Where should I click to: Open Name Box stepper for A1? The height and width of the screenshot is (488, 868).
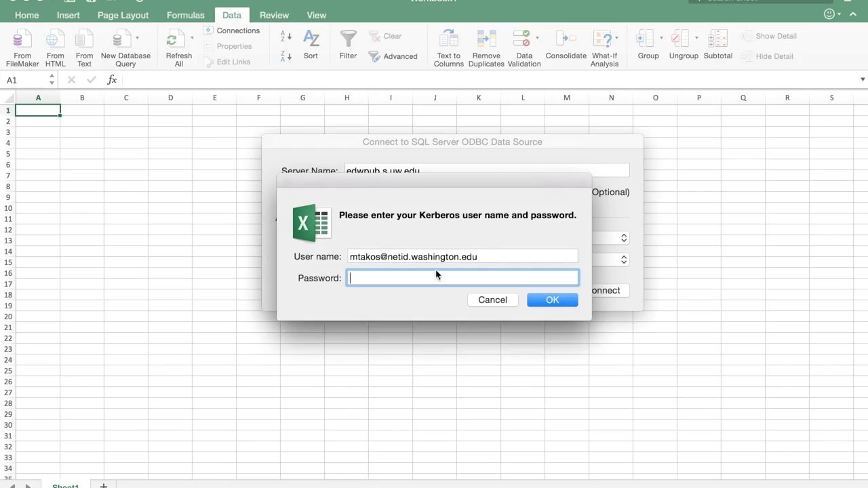point(52,80)
